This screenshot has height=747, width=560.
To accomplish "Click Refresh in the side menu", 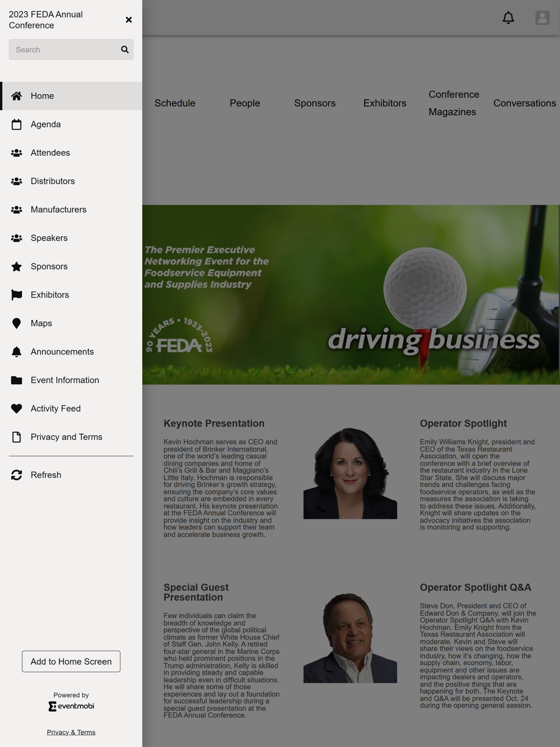I will point(71,475).
